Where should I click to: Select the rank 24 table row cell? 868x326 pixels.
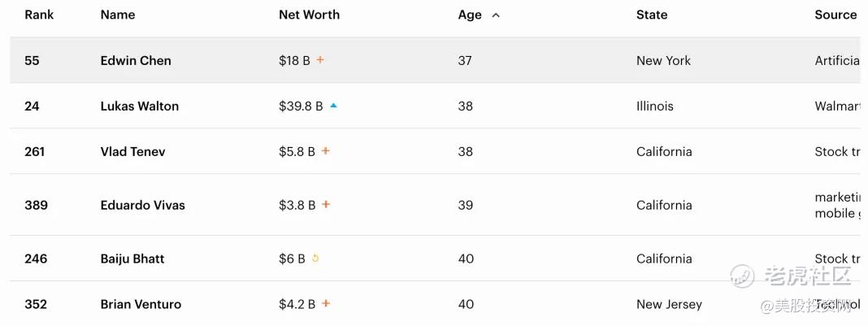[32, 106]
